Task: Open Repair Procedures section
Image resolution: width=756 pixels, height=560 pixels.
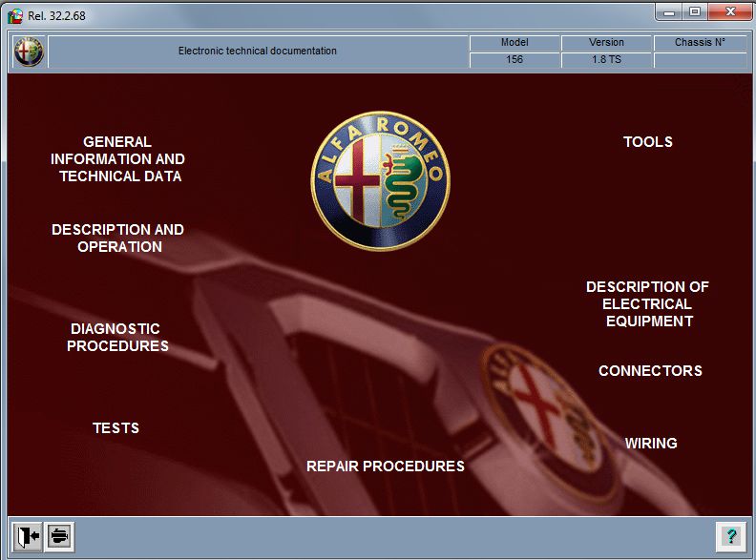Action: 386,466
